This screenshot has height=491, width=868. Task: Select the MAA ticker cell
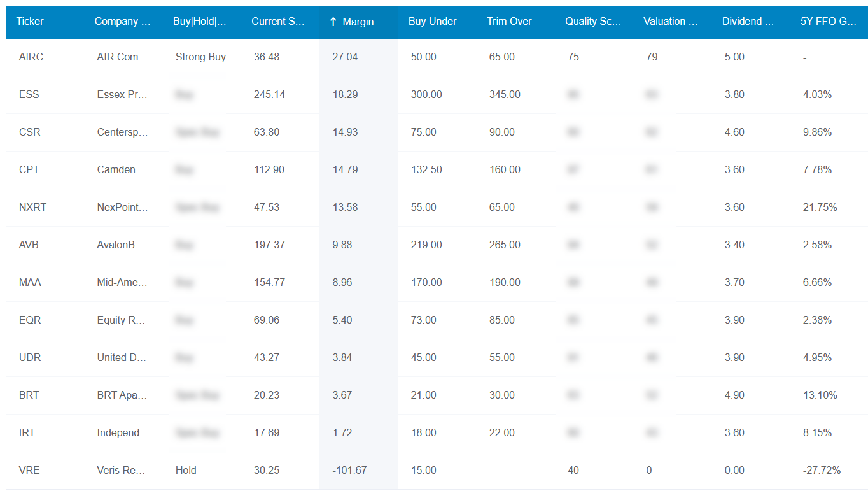[x=30, y=283]
